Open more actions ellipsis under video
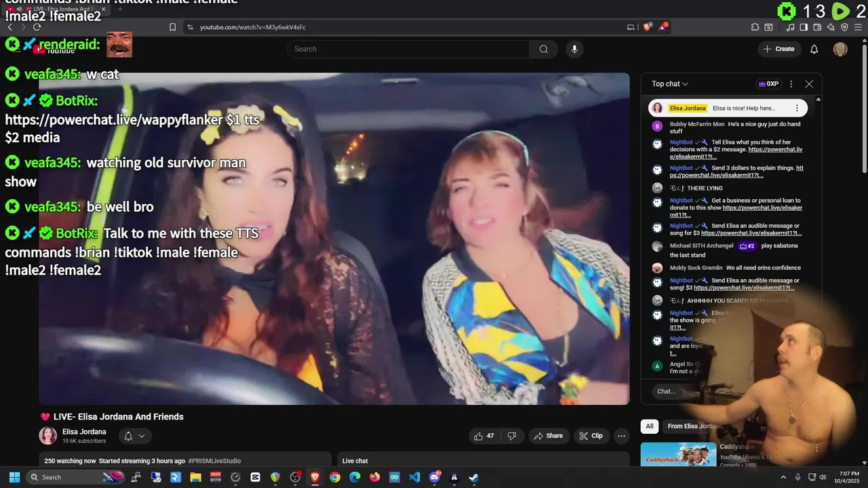Viewport: 868px width, 488px height. (x=621, y=436)
